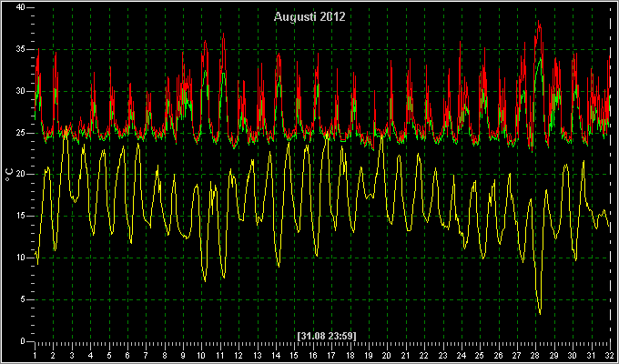
Task: Click the yellow curve minimum near day 28
Action: pyautogui.click(x=540, y=314)
